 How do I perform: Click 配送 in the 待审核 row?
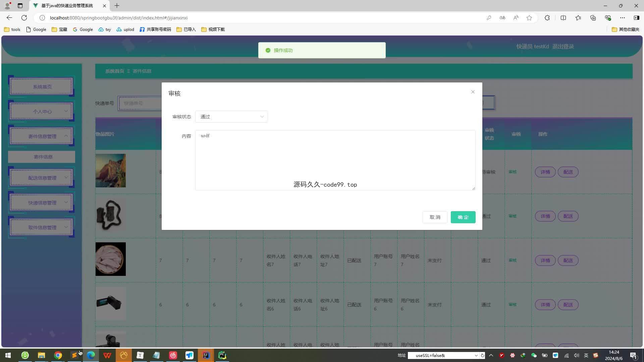click(x=568, y=172)
